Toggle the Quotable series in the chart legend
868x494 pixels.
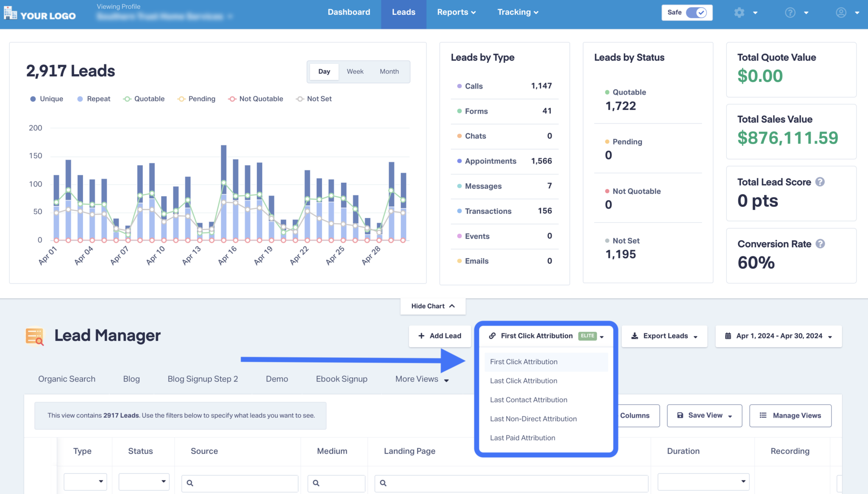144,98
